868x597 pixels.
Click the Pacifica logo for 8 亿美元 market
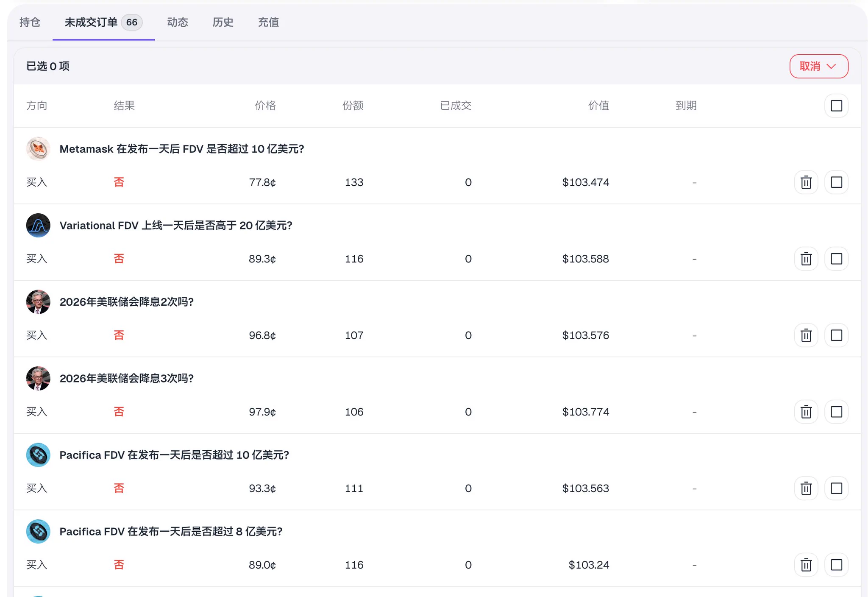point(38,531)
